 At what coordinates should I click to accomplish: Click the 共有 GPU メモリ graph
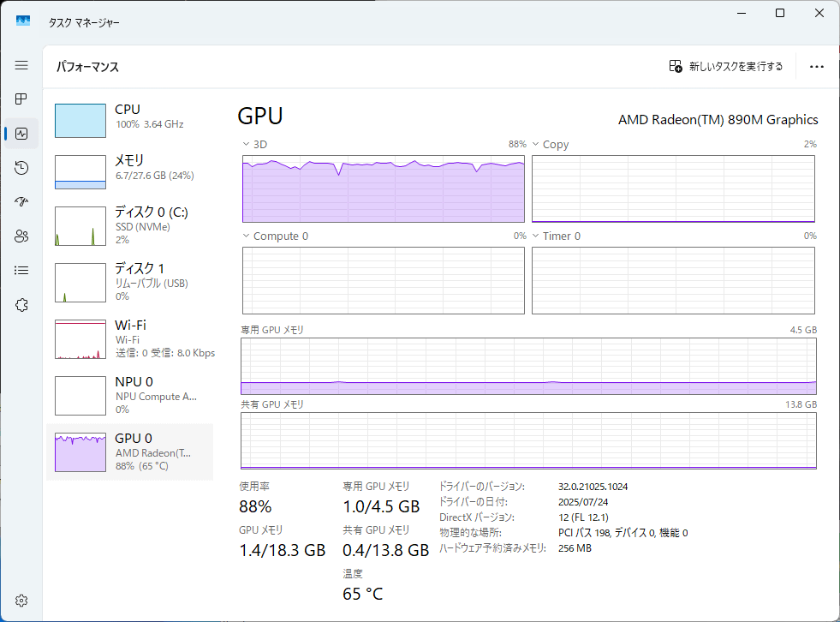tap(529, 440)
